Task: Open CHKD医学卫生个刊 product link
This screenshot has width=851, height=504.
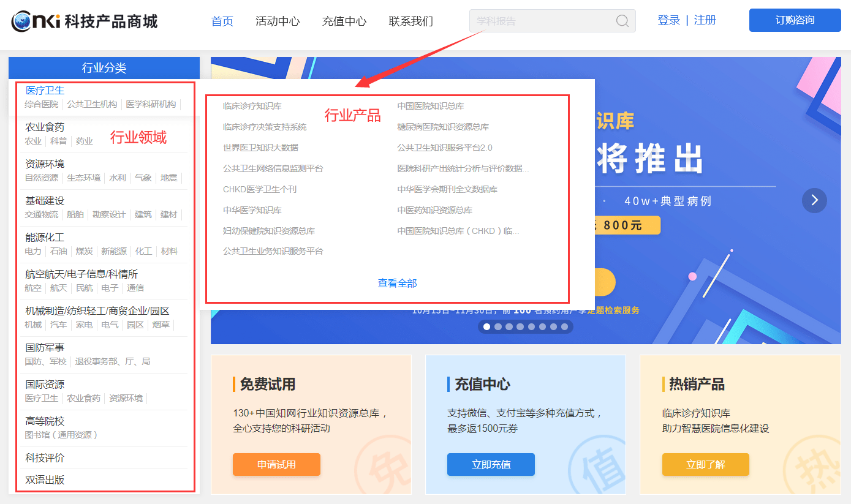Action: (x=260, y=189)
